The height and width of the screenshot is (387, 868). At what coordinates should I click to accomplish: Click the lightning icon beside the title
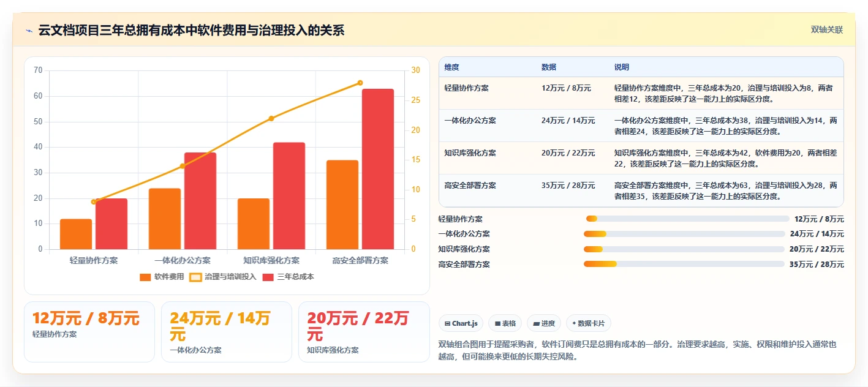[29, 31]
